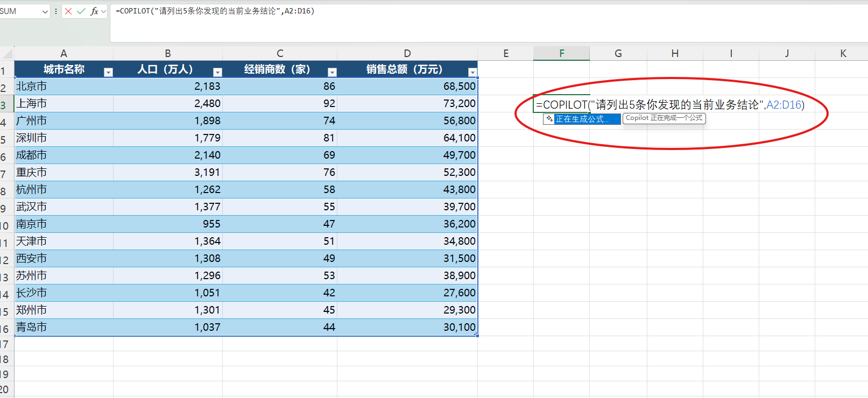Viewport: 868px width, 398px height.
Task: Click the COPILOT formula in cell F3
Action: 670,104
